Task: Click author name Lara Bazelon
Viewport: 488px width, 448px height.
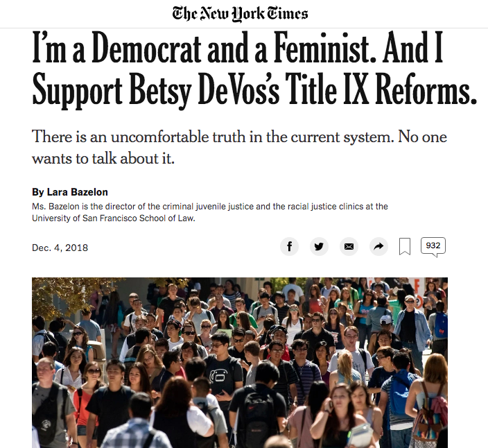Action: point(77,192)
